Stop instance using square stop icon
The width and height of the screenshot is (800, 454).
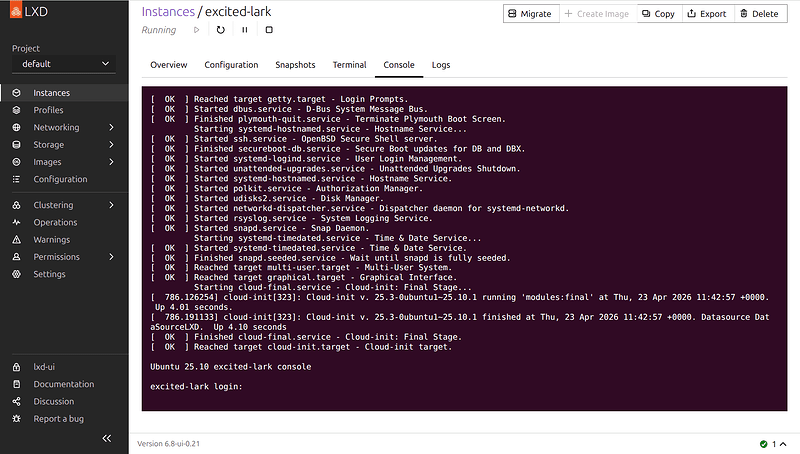(269, 30)
